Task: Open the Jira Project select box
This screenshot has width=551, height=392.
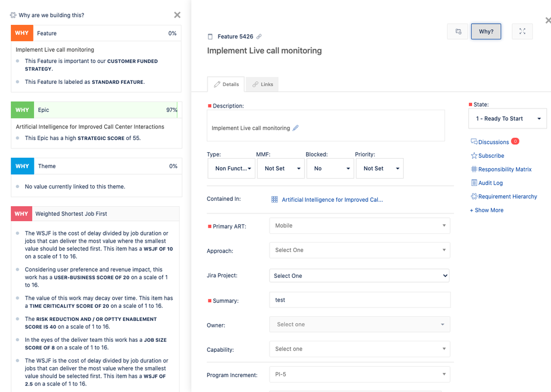Action: (360, 276)
